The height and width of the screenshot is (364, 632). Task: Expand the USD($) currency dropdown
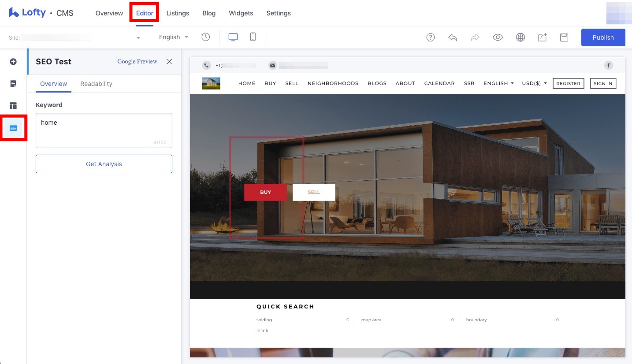coord(534,83)
